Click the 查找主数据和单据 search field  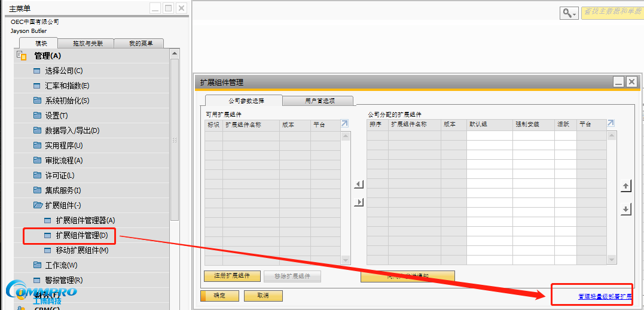[x=612, y=13]
